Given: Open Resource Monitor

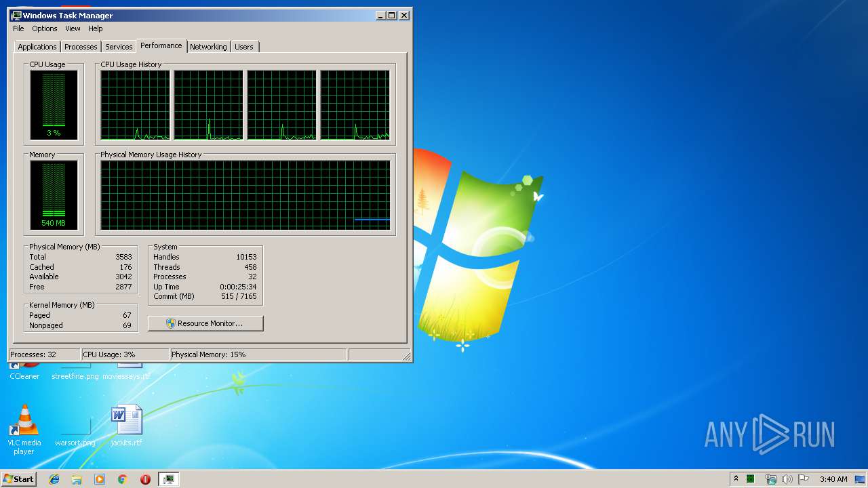Looking at the screenshot, I should coord(205,323).
